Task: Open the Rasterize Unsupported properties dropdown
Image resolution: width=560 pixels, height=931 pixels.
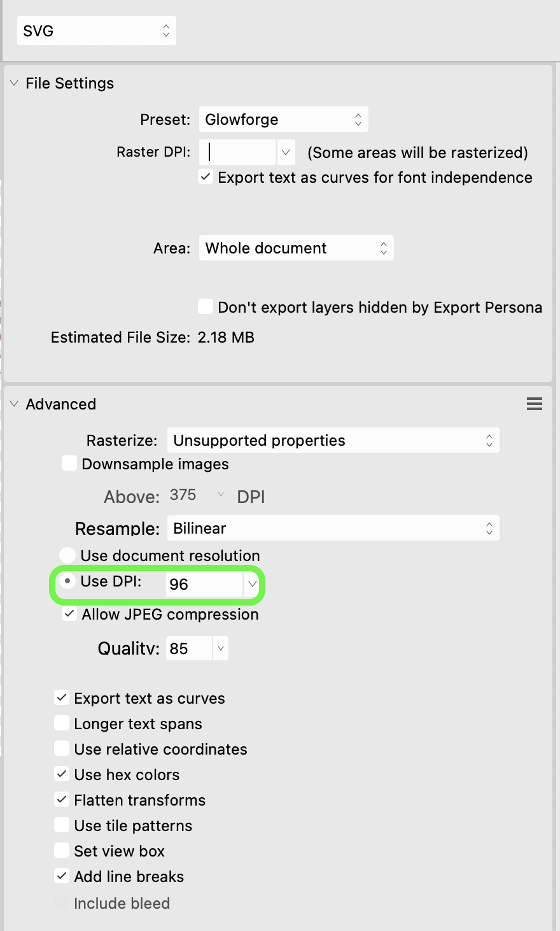Action: (x=333, y=441)
